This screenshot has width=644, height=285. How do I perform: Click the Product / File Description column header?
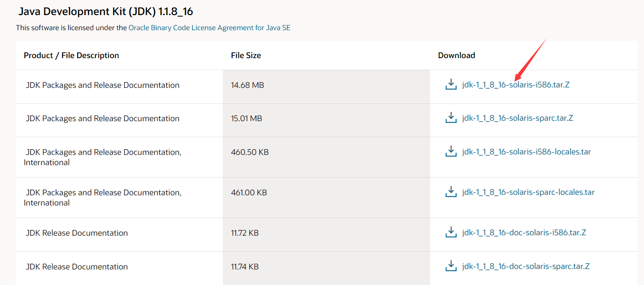(71, 55)
